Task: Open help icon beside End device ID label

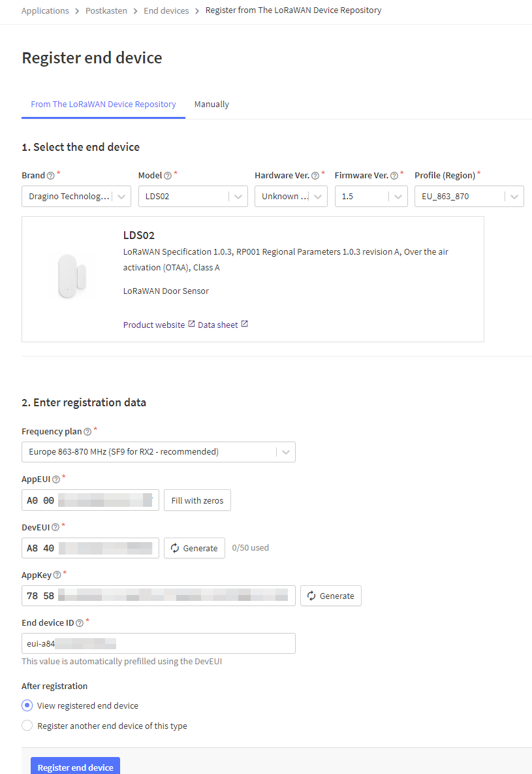Action: point(80,623)
